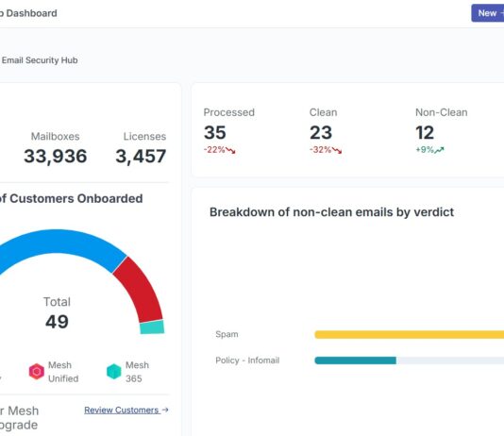Image resolution: width=504 pixels, height=436 pixels.
Task: Click the blue segment of the donut chart
Action: (x=58, y=241)
